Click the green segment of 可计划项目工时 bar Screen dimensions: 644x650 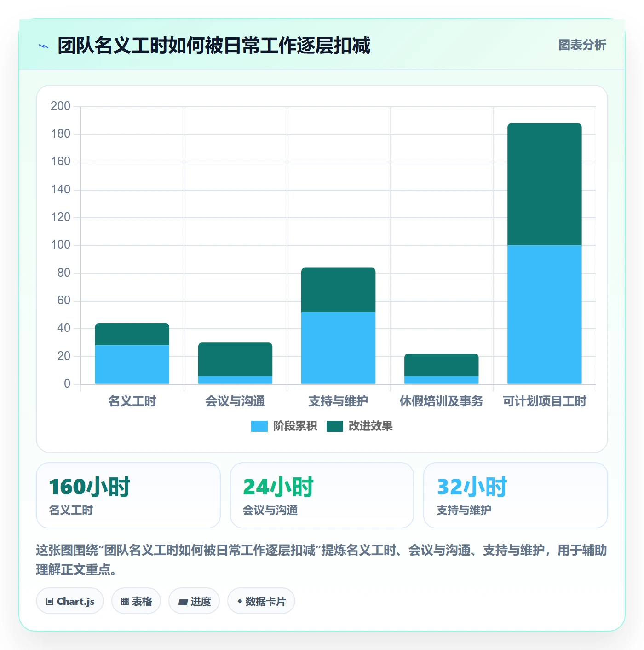coord(544,184)
